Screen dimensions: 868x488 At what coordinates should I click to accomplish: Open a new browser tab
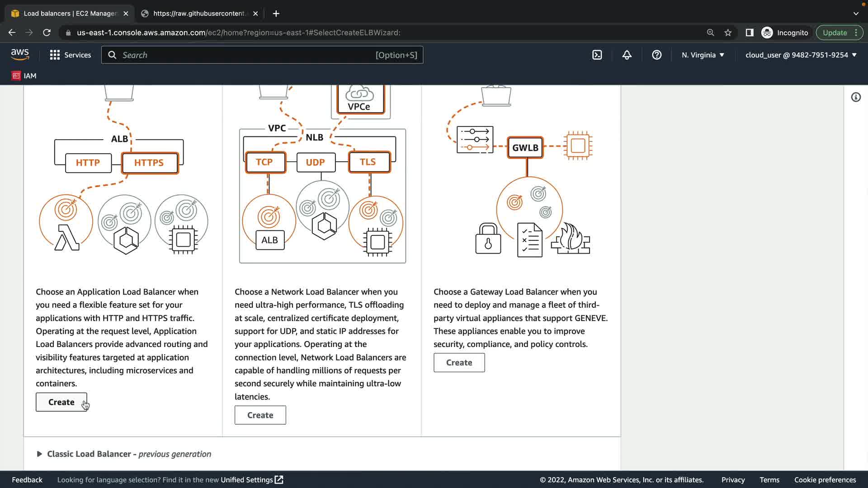276,14
